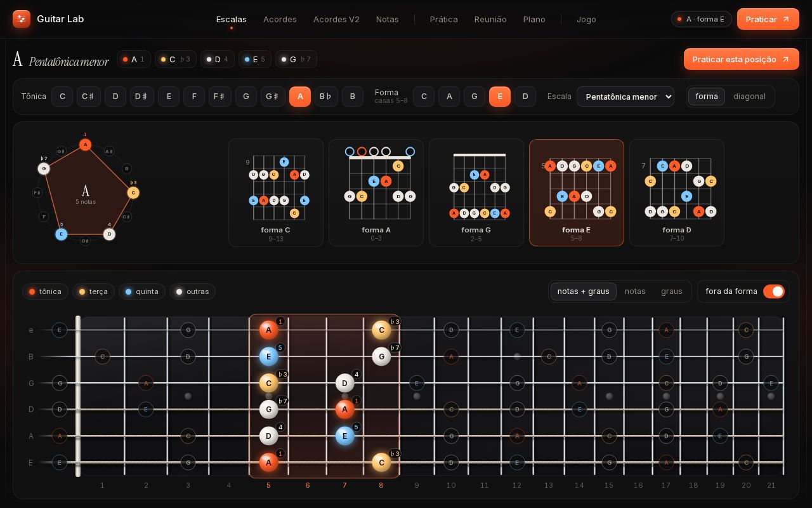
Task: Set tônica to B
Action: [353, 97]
